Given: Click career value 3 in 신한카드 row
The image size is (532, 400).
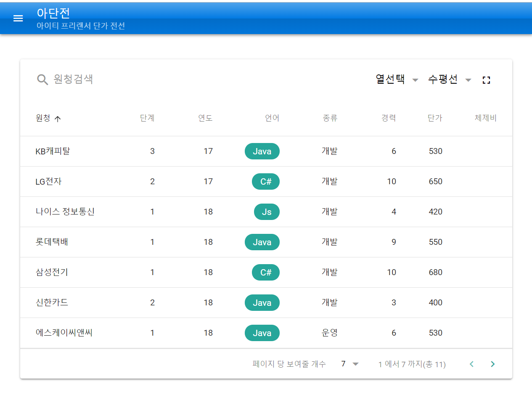Looking at the screenshot, I should pyautogui.click(x=394, y=303).
